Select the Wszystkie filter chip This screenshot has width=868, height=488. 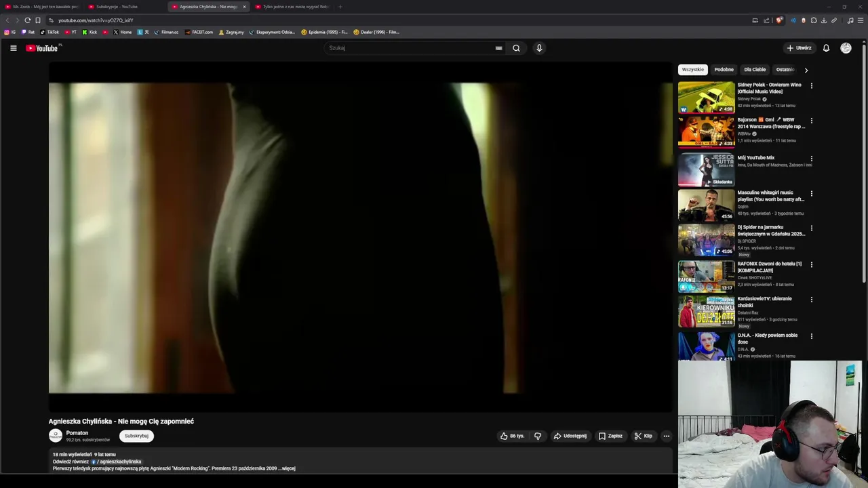[693, 70]
